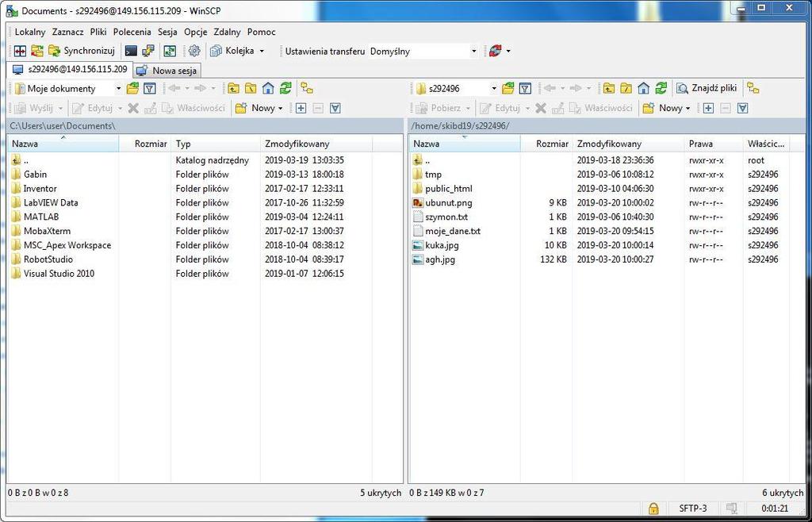Image resolution: width=812 pixels, height=522 pixels.
Task: Open session in PuTTY icon
Action: coord(148,51)
